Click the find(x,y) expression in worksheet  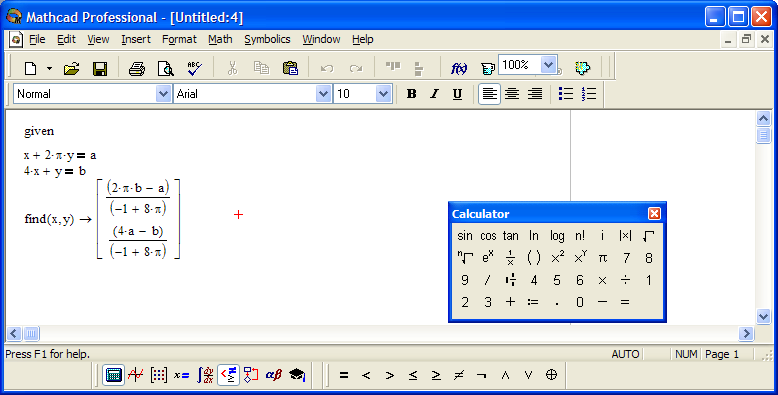coord(49,219)
